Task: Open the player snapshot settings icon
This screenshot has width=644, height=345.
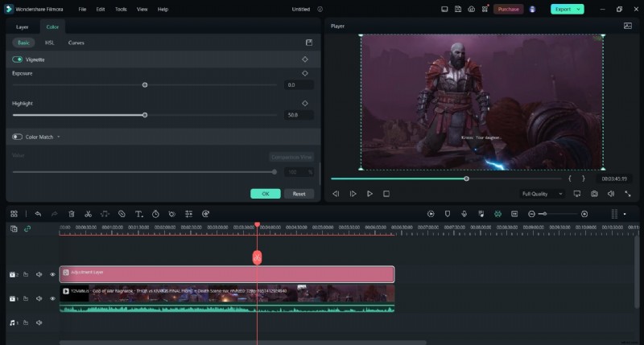Action: [x=628, y=26]
